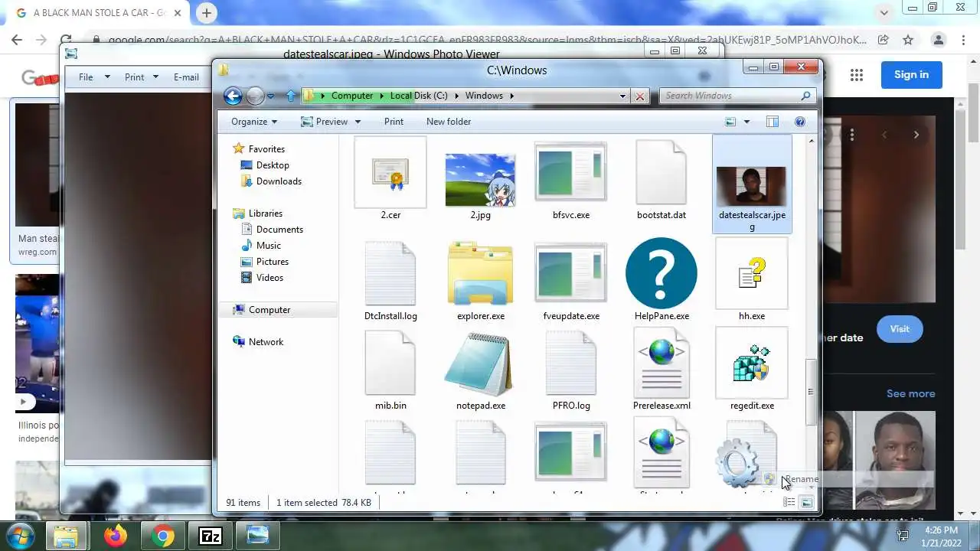This screenshot has height=551, width=980.
Task: Select mib.bin file
Action: [390, 370]
